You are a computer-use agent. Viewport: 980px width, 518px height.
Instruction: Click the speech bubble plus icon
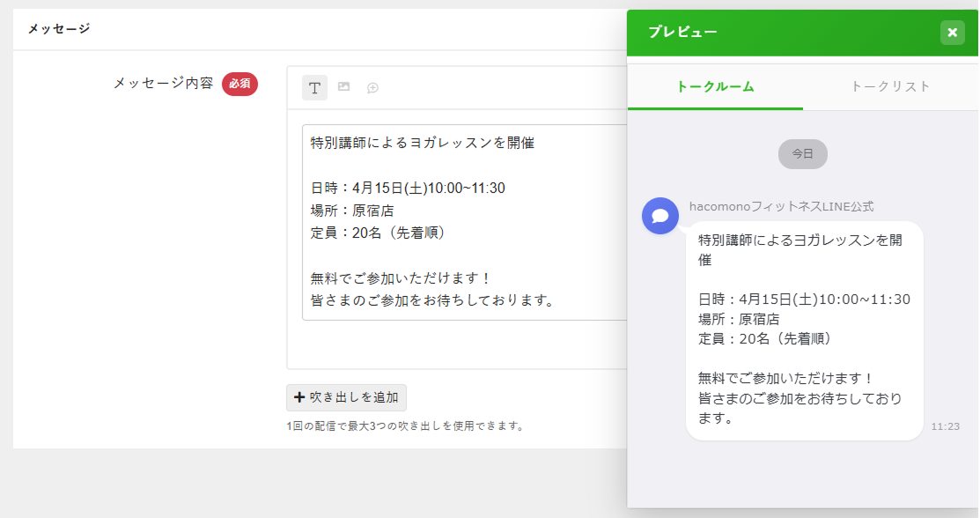(x=372, y=88)
